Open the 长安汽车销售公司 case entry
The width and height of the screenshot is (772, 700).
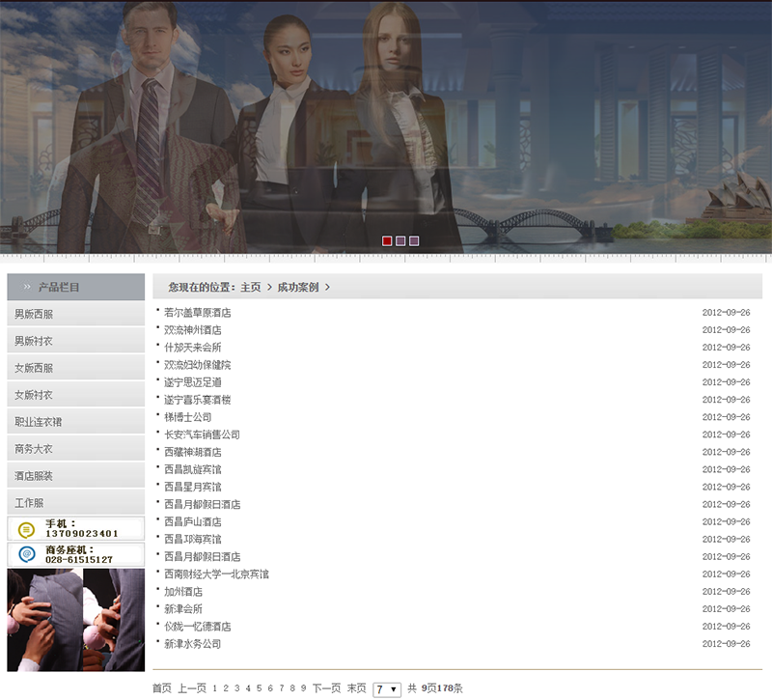click(202, 434)
